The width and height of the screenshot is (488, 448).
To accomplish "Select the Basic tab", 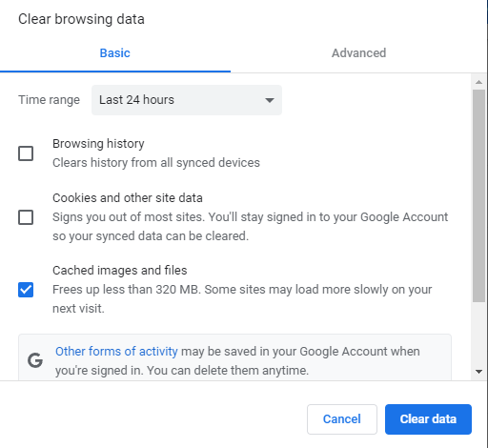I will pos(115,53).
